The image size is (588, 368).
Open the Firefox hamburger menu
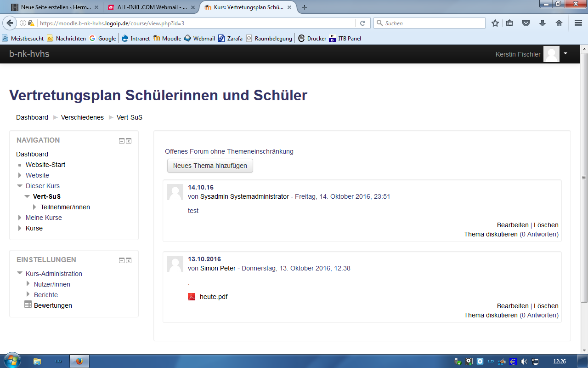(x=578, y=23)
